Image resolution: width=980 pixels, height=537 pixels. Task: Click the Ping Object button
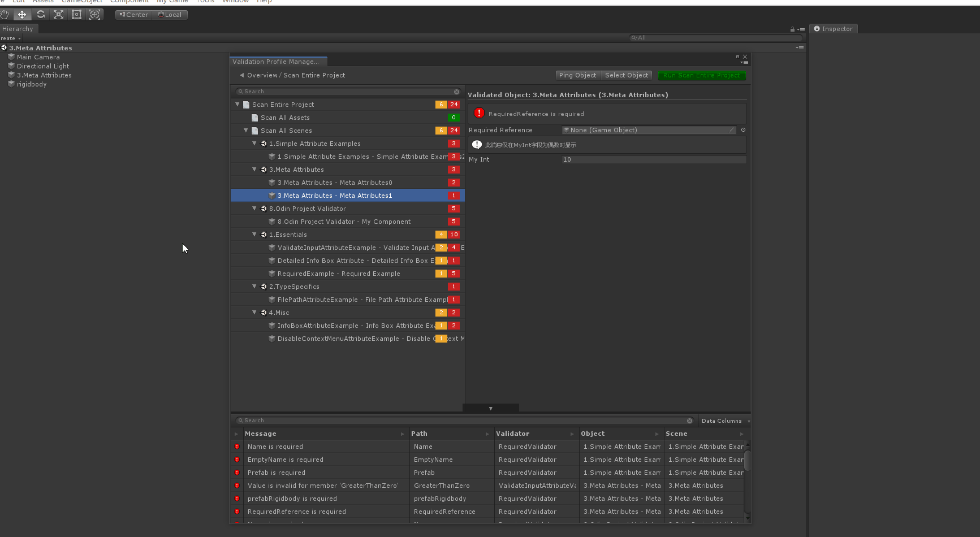577,75
